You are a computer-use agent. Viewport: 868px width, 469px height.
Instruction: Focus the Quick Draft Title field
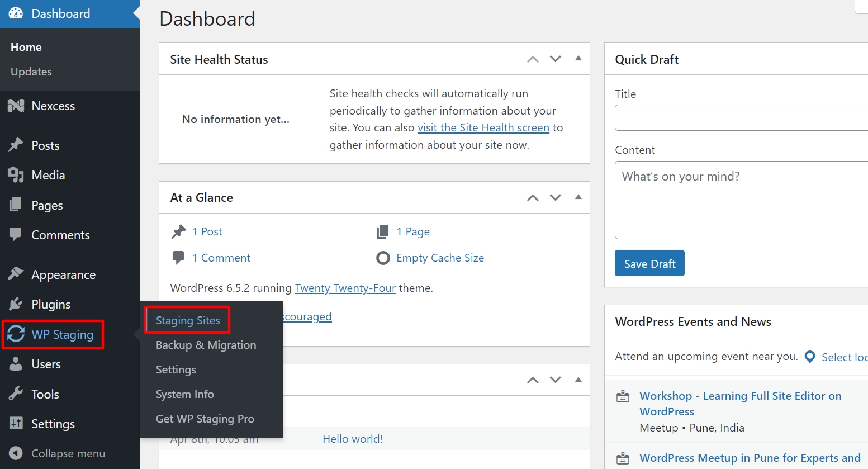(741, 117)
